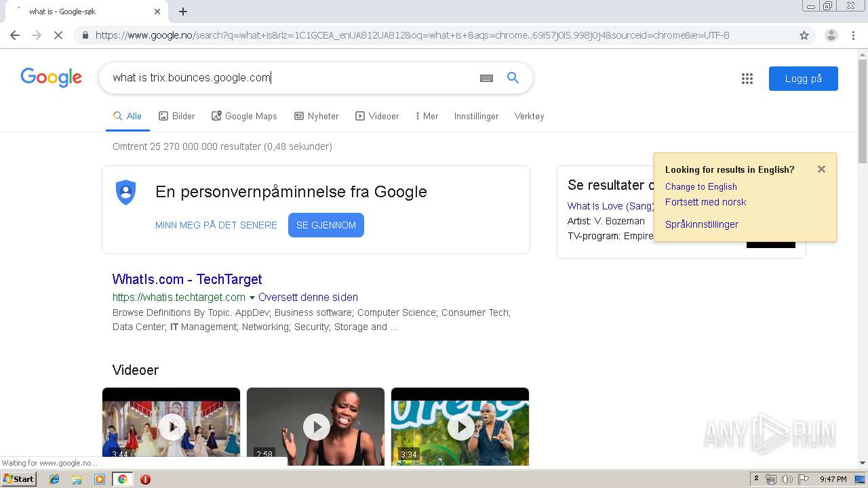
Task: Expand the arrow beside whatis.techtarget.com URL
Action: click(x=252, y=298)
